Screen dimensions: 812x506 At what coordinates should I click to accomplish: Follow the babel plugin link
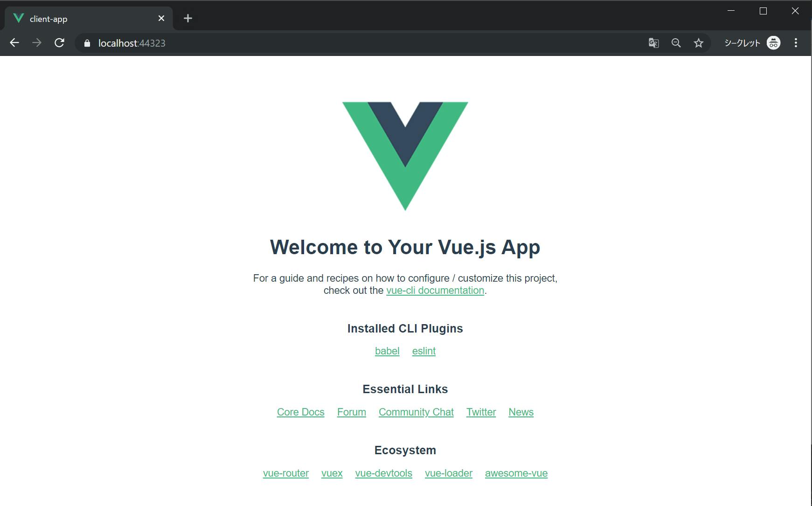coord(387,351)
